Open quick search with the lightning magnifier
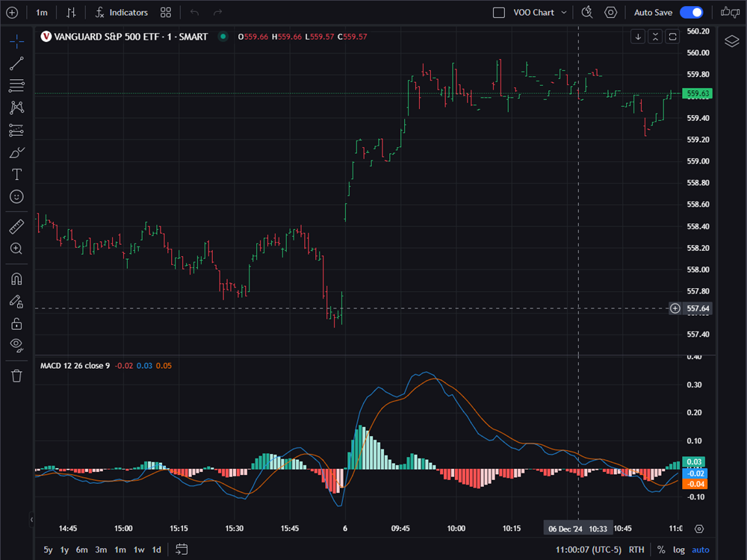Viewport: 747px width, 560px height. click(587, 13)
